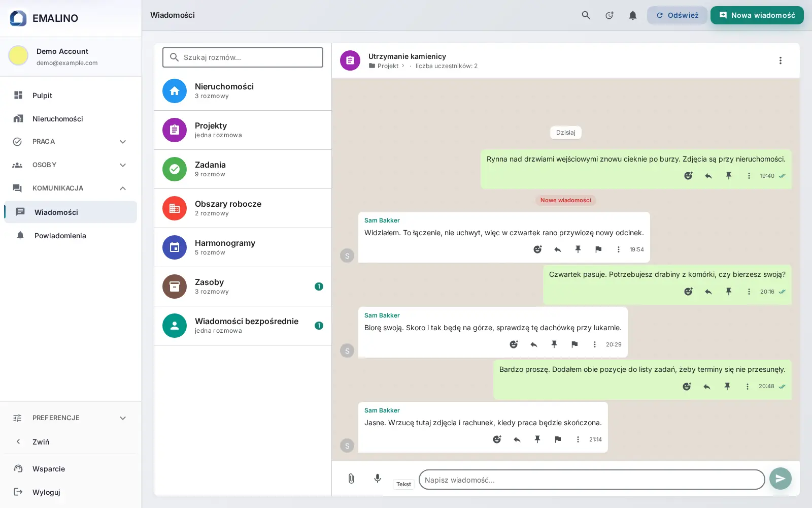The image size is (812, 508).
Task: Go to Pulpit in the sidebar
Action: (71, 96)
